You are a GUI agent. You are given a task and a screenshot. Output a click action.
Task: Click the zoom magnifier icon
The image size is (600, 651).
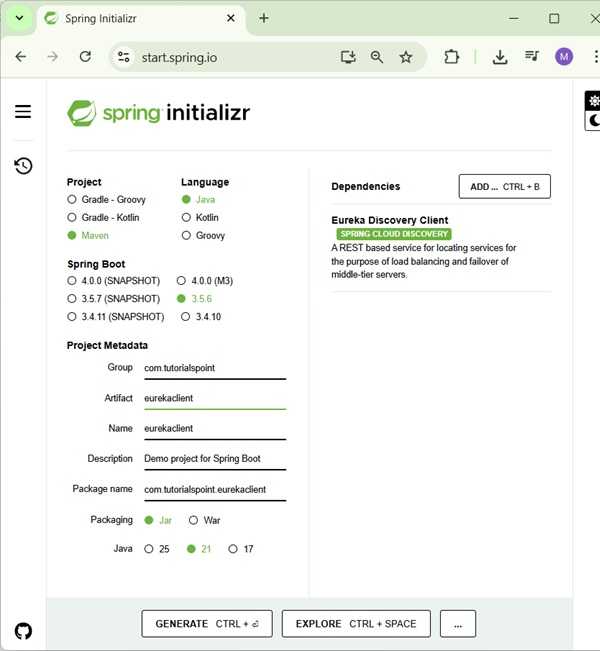pyautogui.click(x=377, y=57)
